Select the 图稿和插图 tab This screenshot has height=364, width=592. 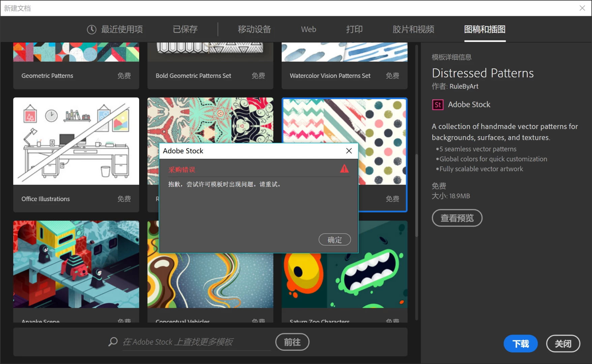coord(485,29)
